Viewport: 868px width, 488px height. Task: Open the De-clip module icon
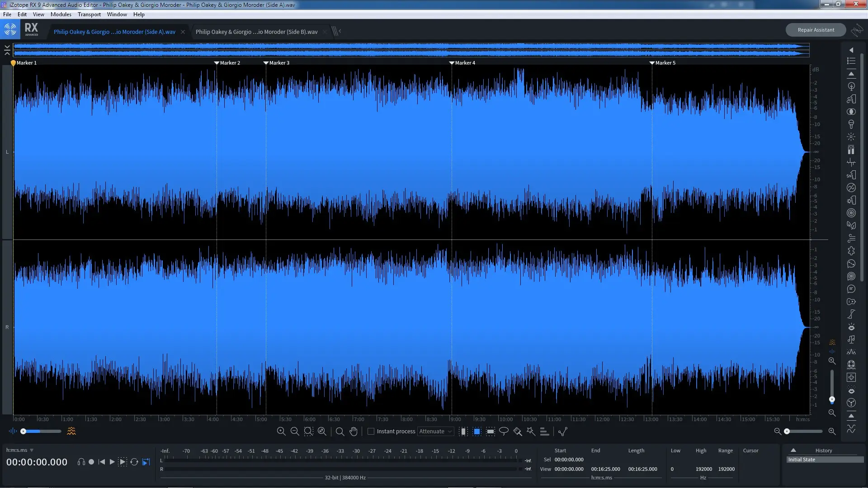851,150
